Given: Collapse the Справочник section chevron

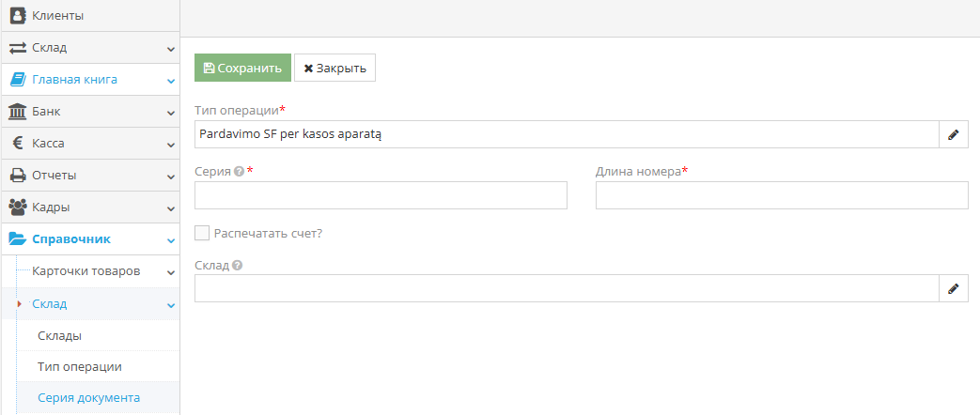Looking at the screenshot, I should coord(171,240).
